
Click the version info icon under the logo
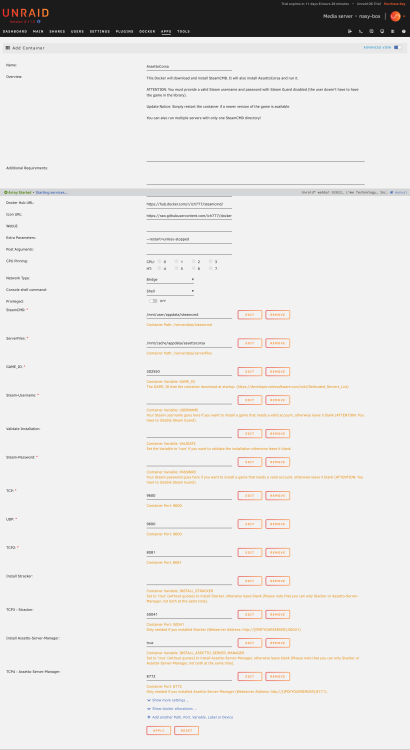(39, 22)
